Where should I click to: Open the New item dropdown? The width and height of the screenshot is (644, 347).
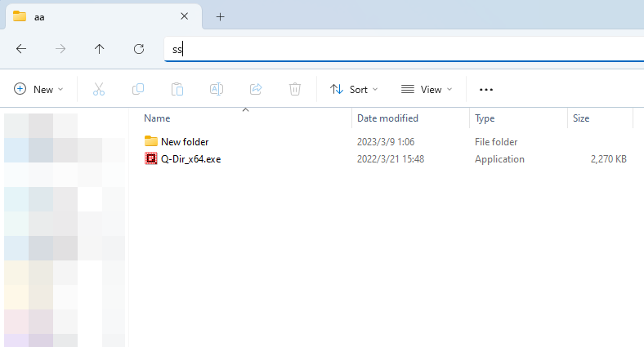(38, 89)
